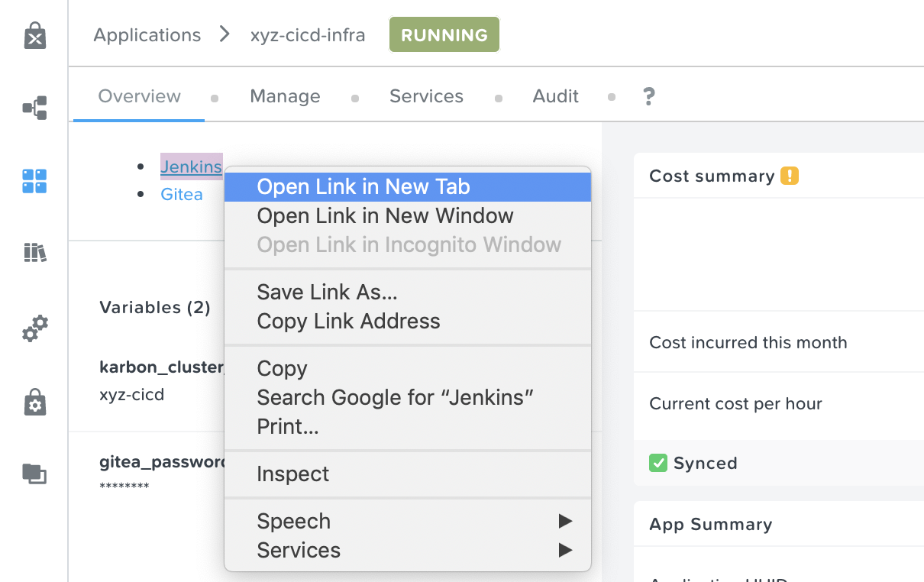Go to Applications breadcrumb
The width and height of the screenshot is (924, 582).
tap(147, 35)
